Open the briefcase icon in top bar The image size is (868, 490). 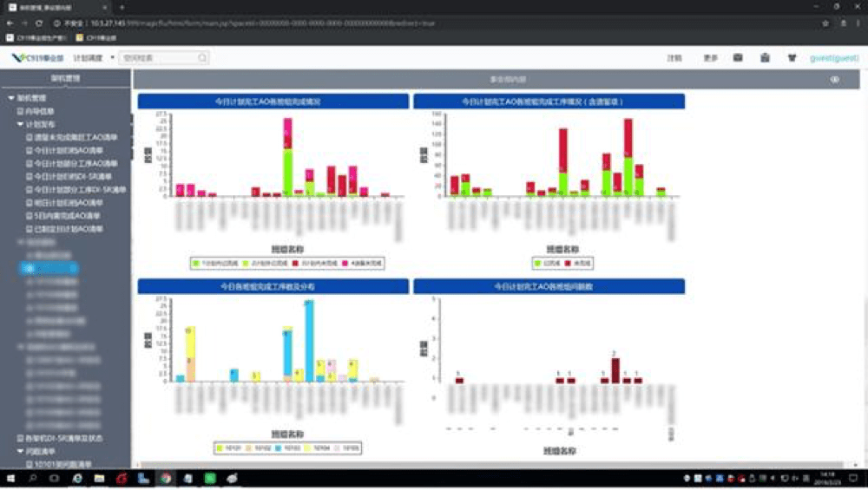coord(764,58)
